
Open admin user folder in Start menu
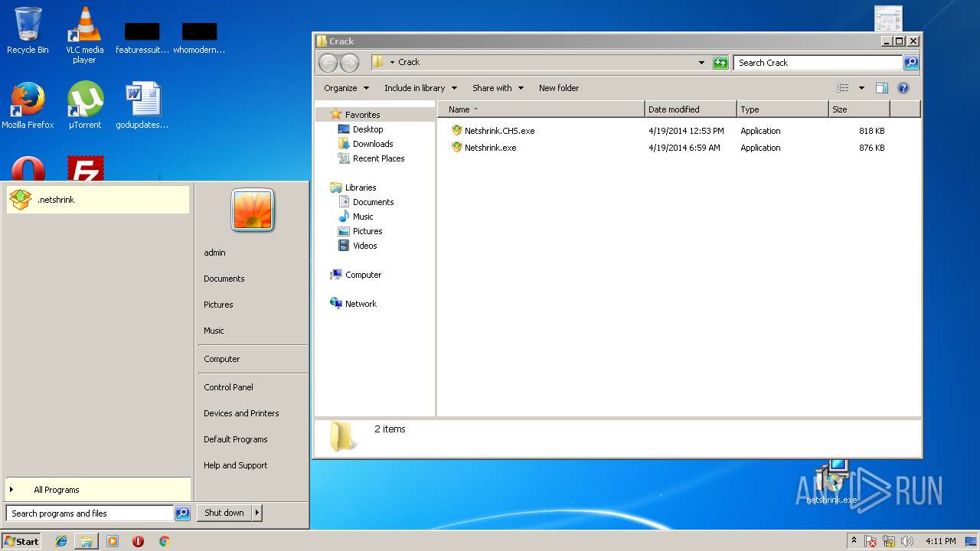coord(214,253)
